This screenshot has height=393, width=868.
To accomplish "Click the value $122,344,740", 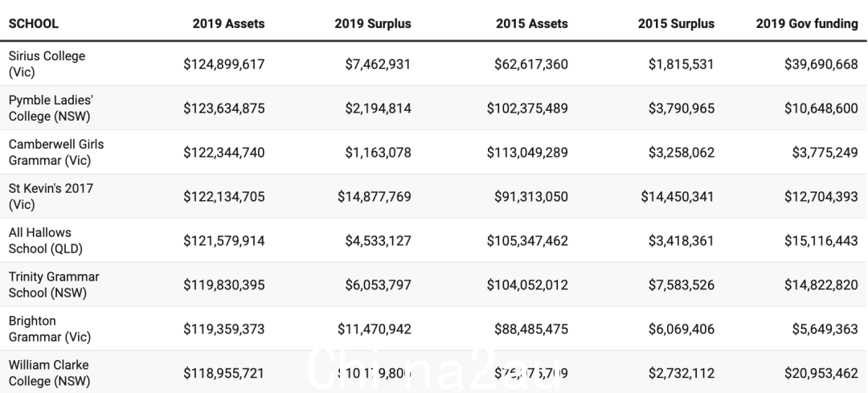I will point(224,153).
